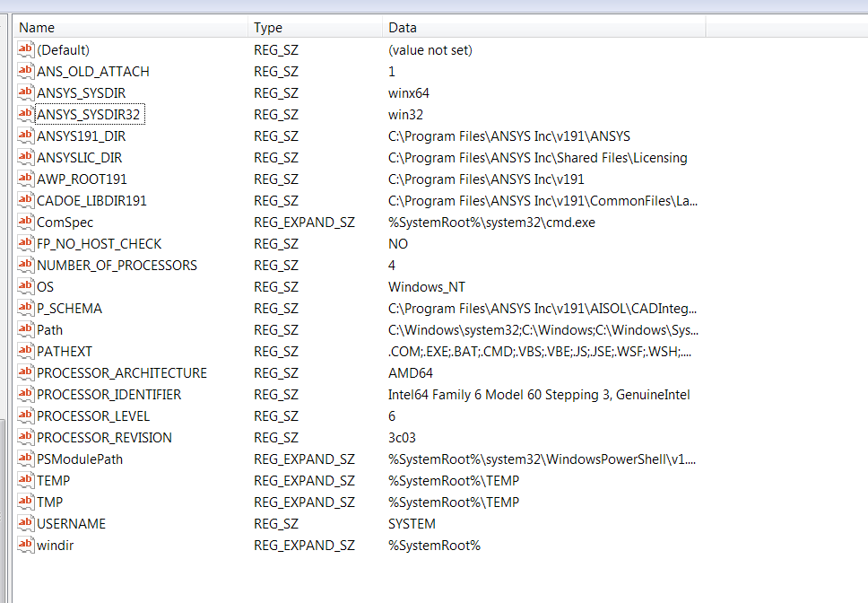Click the icon beside ComSpec
The width and height of the screenshot is (868, 603).
(25, 223)
